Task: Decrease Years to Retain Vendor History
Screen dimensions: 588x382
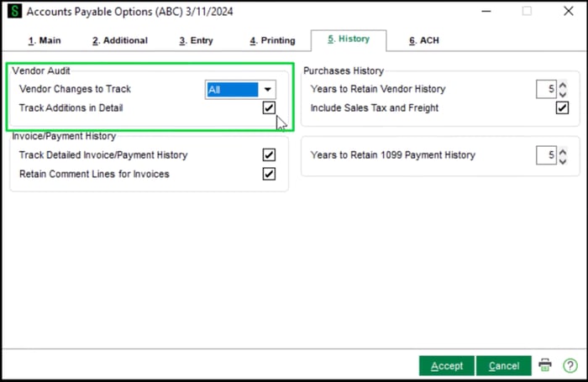Action: click(563, 93)
